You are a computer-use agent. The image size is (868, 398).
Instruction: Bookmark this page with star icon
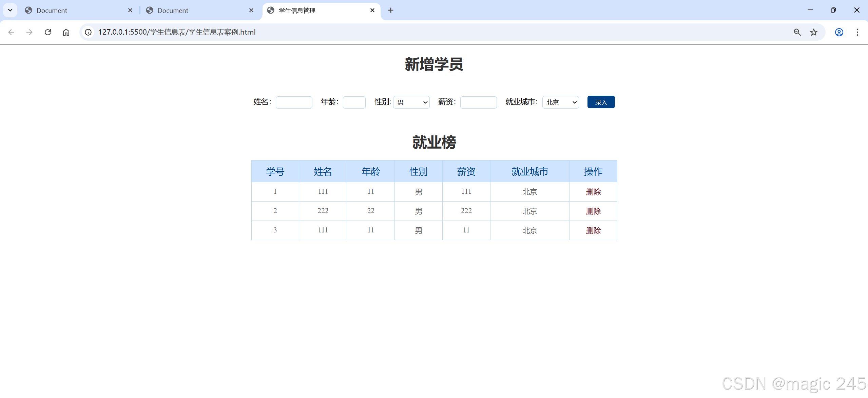[813, 32]
